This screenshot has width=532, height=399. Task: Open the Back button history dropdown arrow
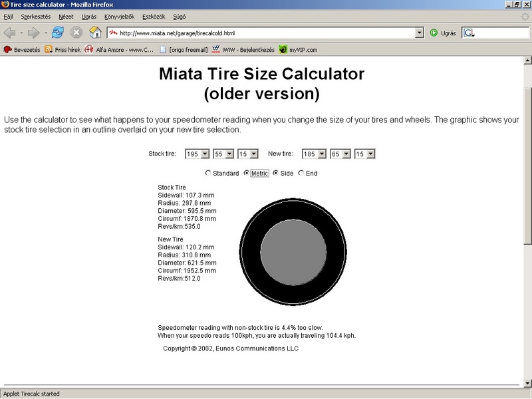21,33
